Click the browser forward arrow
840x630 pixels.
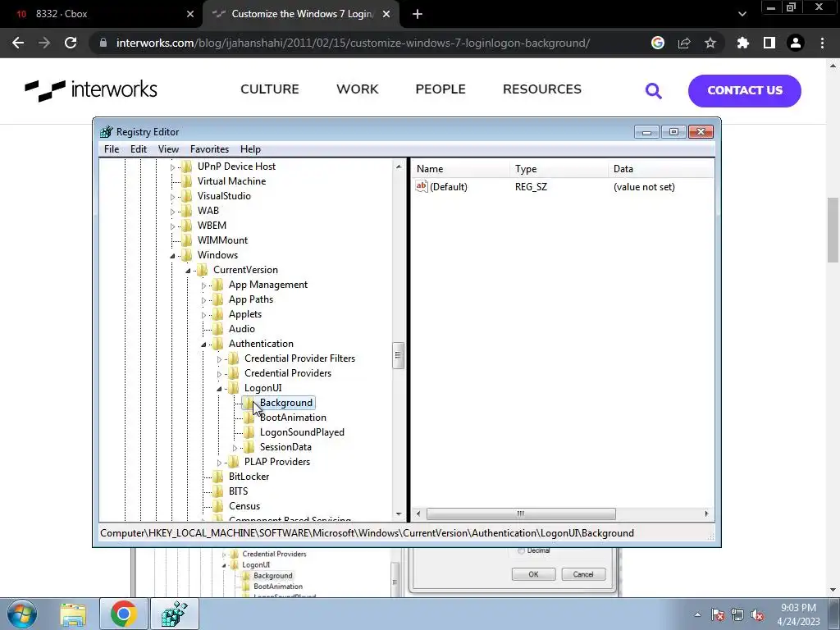(x=44, y=43)
